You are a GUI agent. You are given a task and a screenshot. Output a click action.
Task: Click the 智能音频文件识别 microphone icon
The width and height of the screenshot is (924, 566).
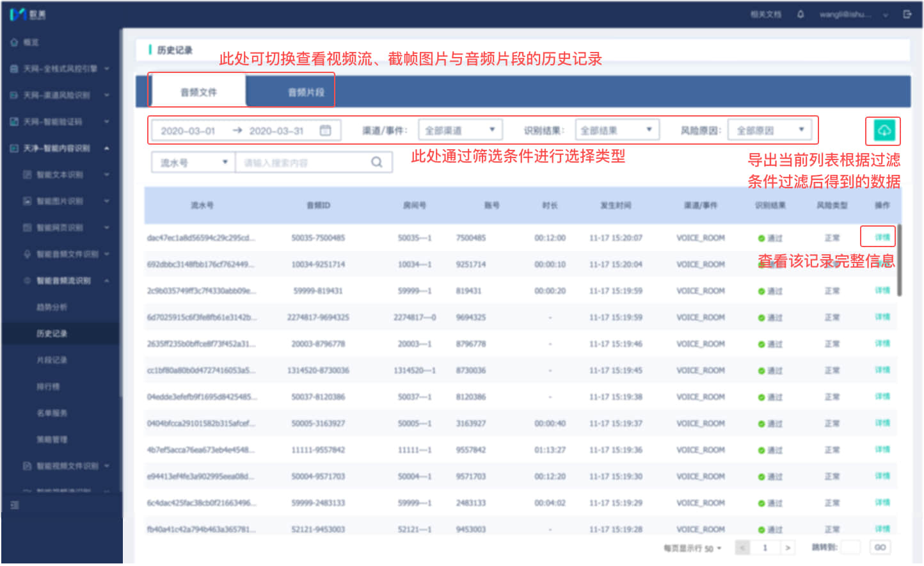tap(27, 254)
